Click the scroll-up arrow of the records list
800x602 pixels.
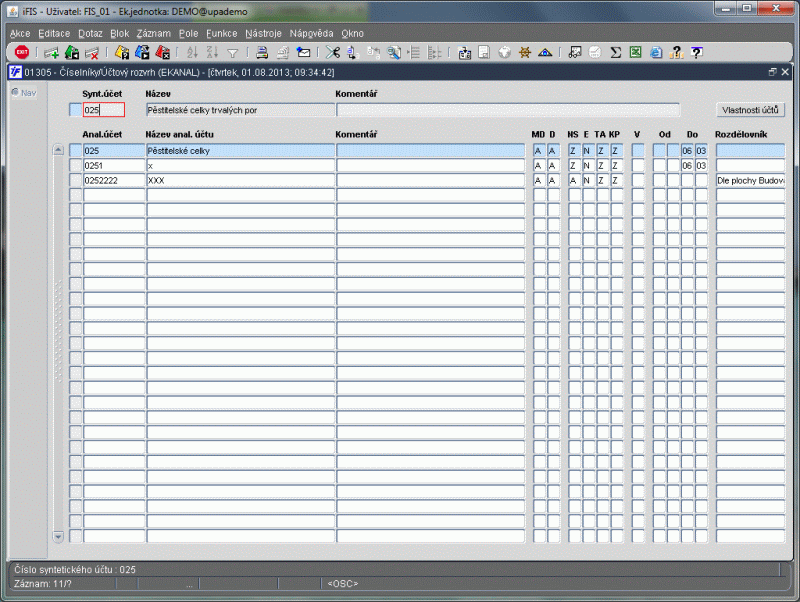[x=58, y=150]
